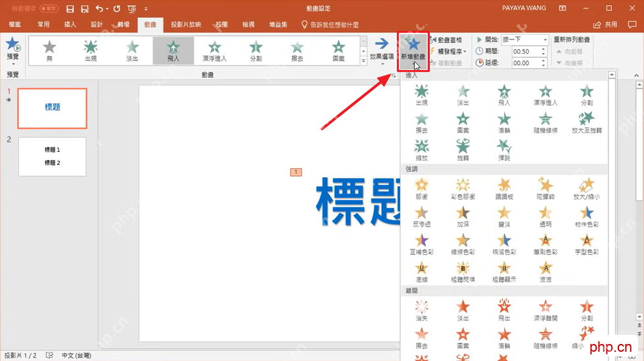644x361 pixels.
Task: Open the comments icon at top right
Action: tap(632, 25)
